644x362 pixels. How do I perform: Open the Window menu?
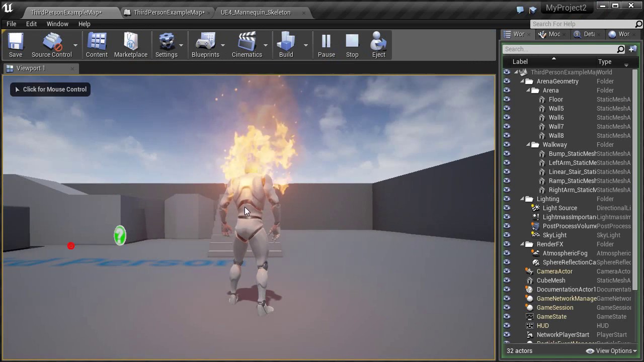coord(57,24)
